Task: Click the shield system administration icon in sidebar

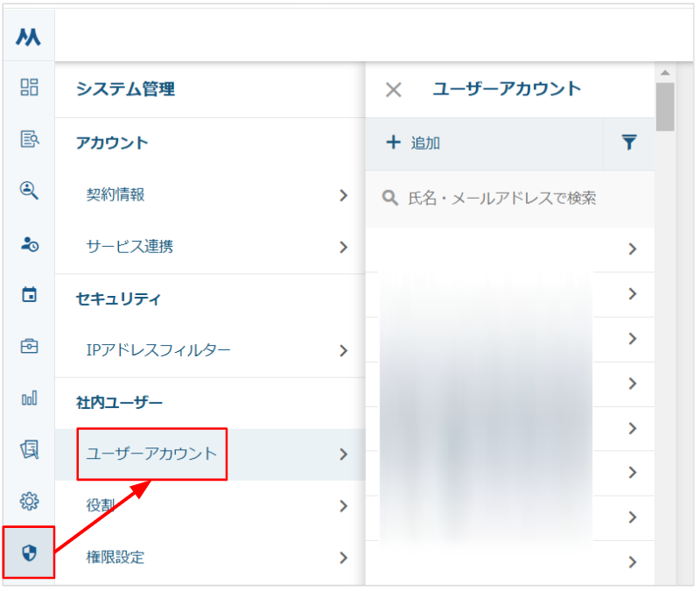Action: point(29,552)
